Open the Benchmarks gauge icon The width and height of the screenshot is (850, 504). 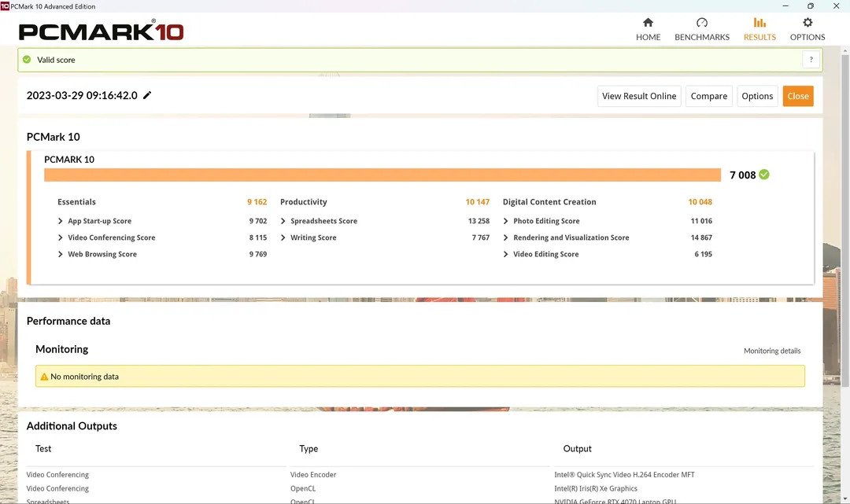coord(702,23)
